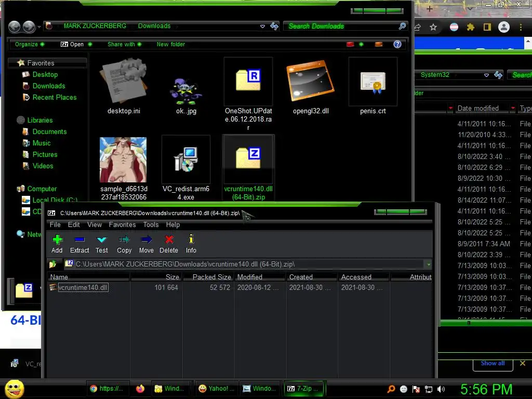Image resolution: width=532 pixels, height=399 pixels.
Task: Open the Share with dropdown menu
Action: 124,44
